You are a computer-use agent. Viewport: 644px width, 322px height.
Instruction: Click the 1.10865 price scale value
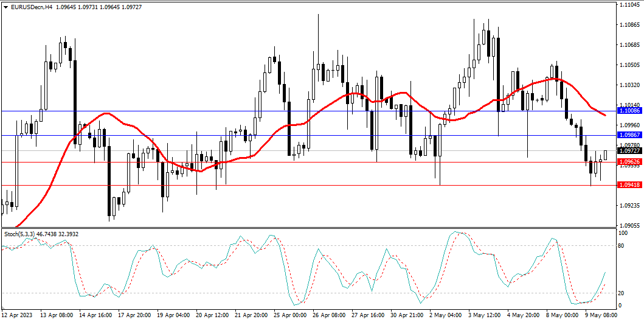click(x=628, y=25)
